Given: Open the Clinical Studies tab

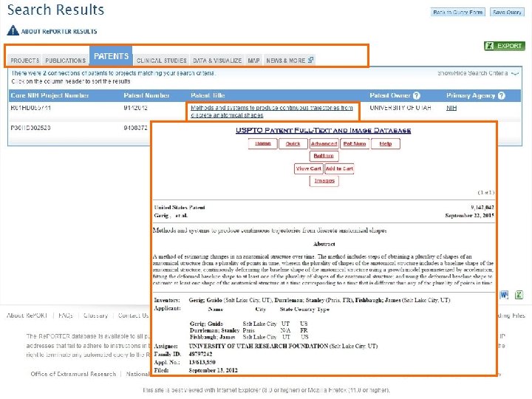Looking at the screenshot, I should point(162,61).
